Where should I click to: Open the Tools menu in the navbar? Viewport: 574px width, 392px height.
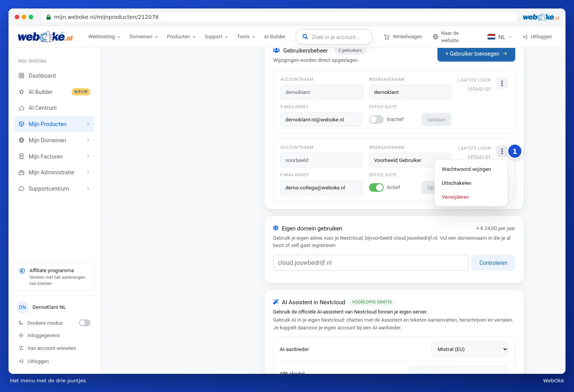pyautogui.click(x=246, y=37)
